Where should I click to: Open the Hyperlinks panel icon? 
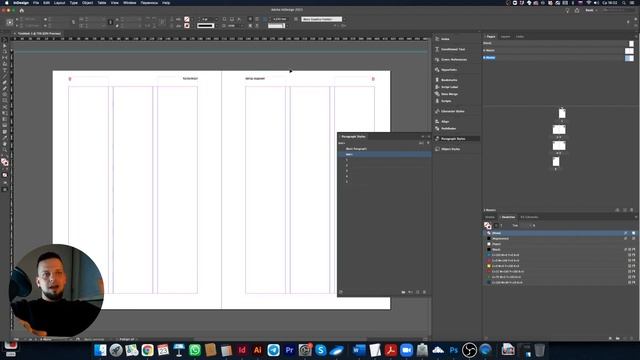pos(437,70)
